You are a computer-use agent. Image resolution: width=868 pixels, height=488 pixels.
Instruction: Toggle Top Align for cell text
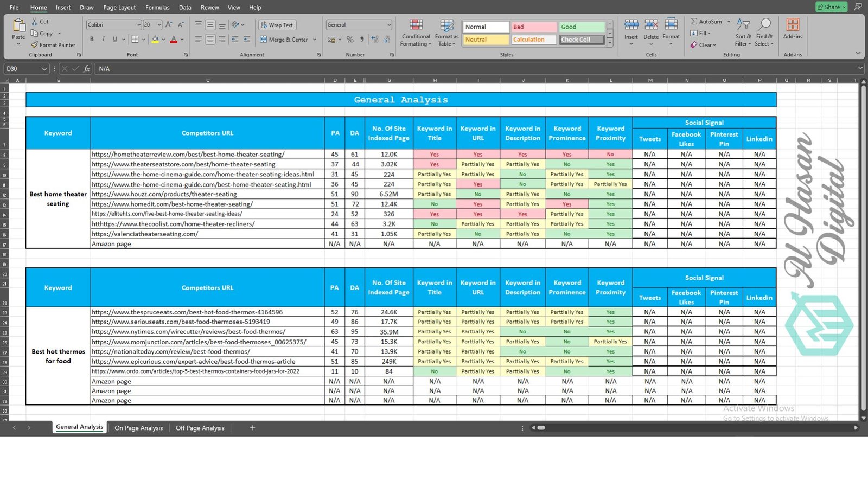click(x=199, y=25)
